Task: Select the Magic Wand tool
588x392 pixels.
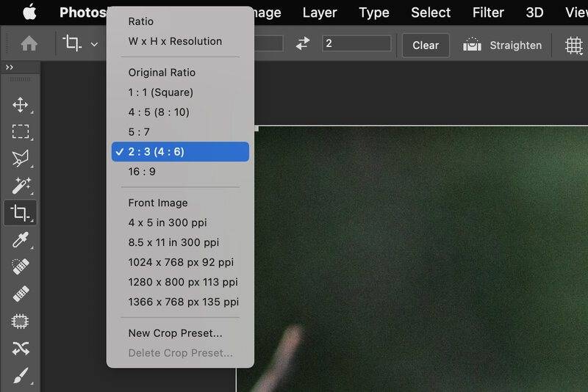Action: pyautogui.click(x=21, y=186)
